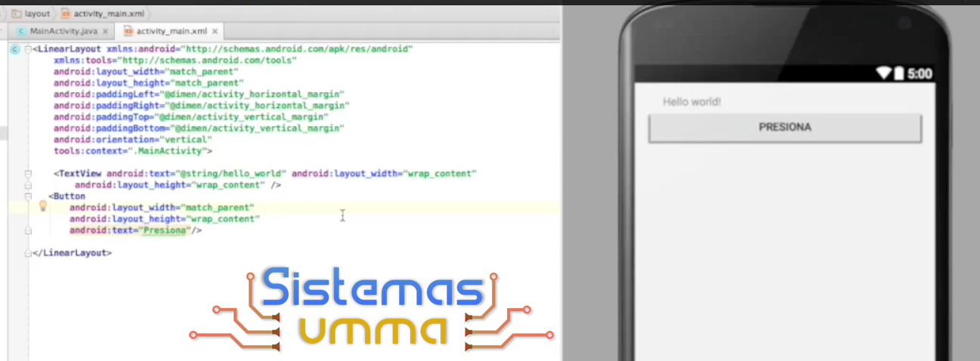Click the 5:00 clock in phone preview

pyautogui.click(x=920, y=74)
